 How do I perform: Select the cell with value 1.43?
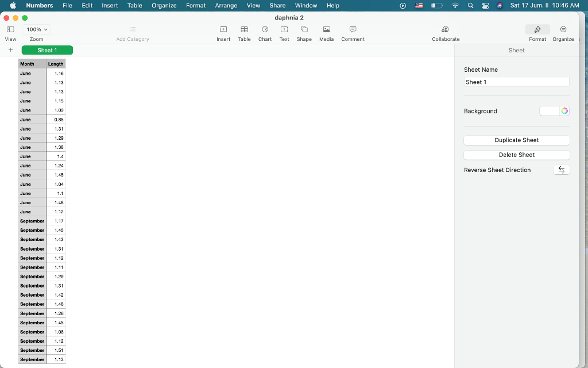56,239
